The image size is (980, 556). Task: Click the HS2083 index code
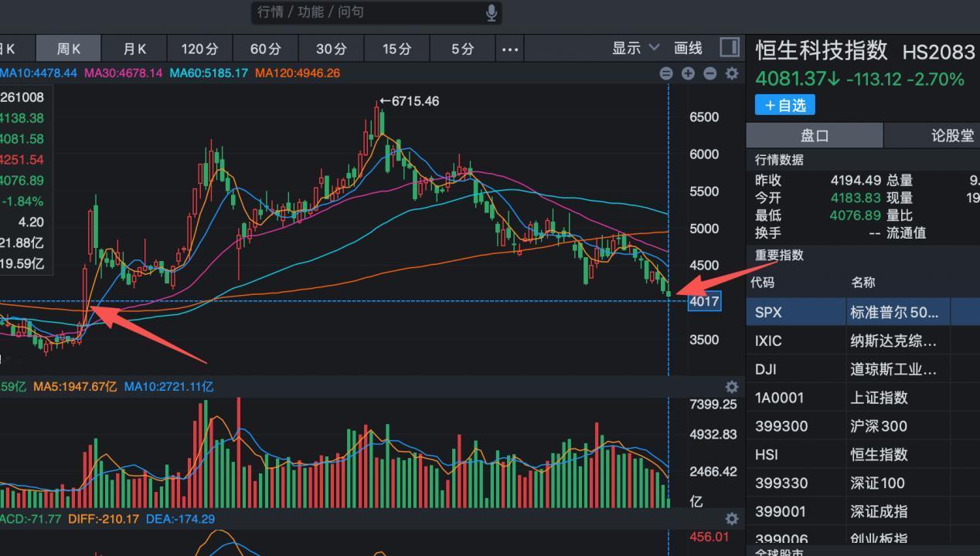pyautogui.click(x=938, y=53)
